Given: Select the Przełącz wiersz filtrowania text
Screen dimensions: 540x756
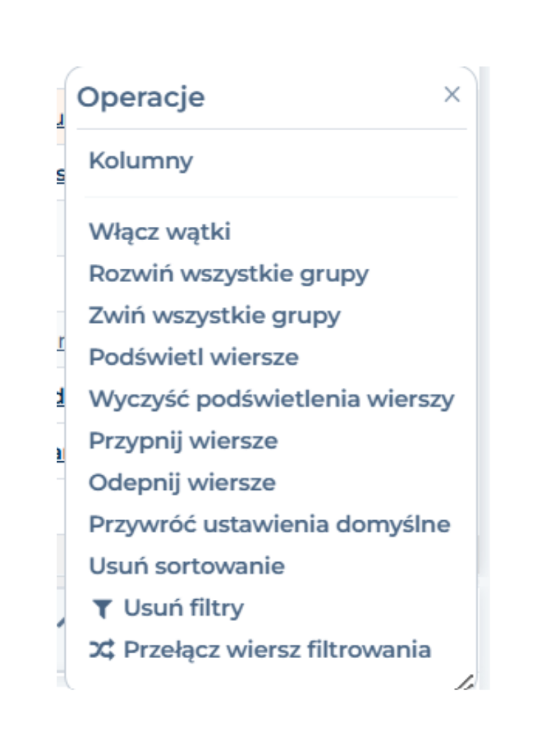Looking at the screenshot, I should click(277, 650).
